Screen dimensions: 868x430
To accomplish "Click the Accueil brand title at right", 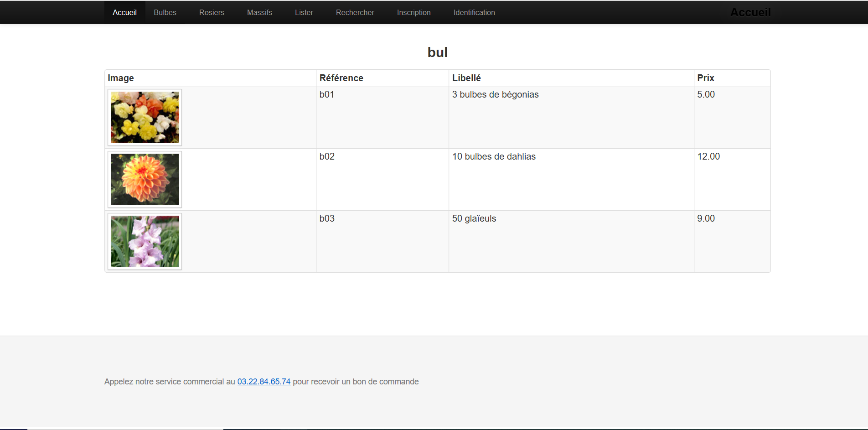I will [750, 12].
